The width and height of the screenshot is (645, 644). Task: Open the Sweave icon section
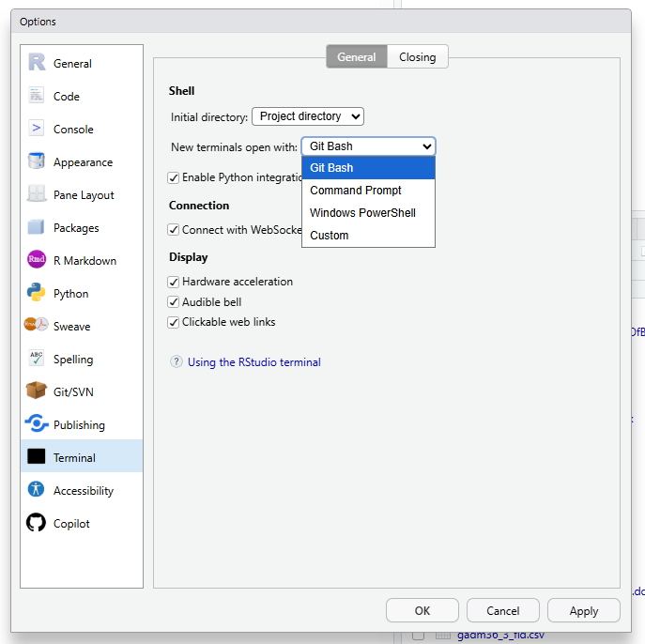point(37,326)
